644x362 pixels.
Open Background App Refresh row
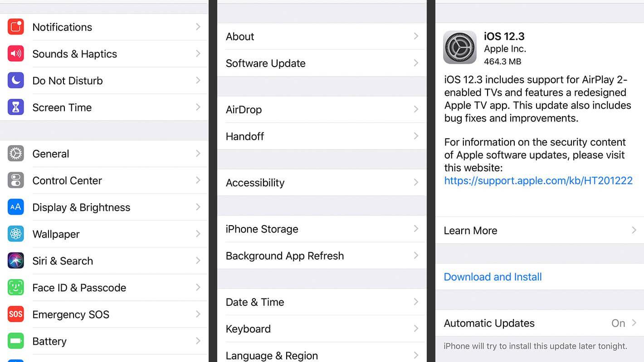point(285,256)
